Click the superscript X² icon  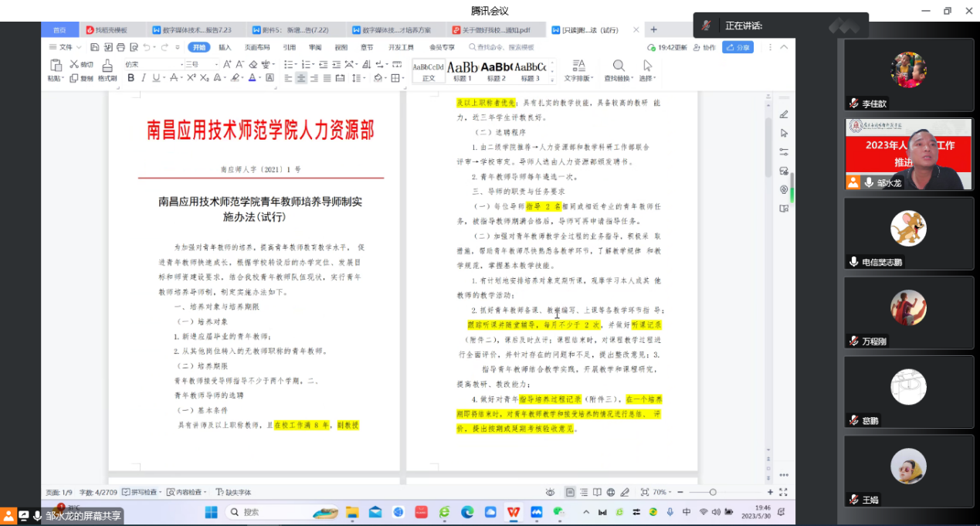[190, 78]
